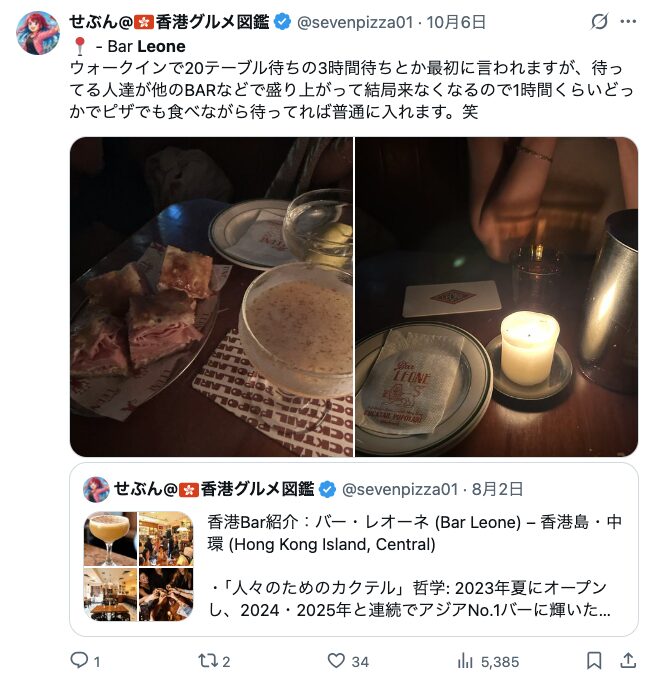This screenshot has height=677, width=652.
Task: Click the blue verified badge beside the author name
Action: 283,22
